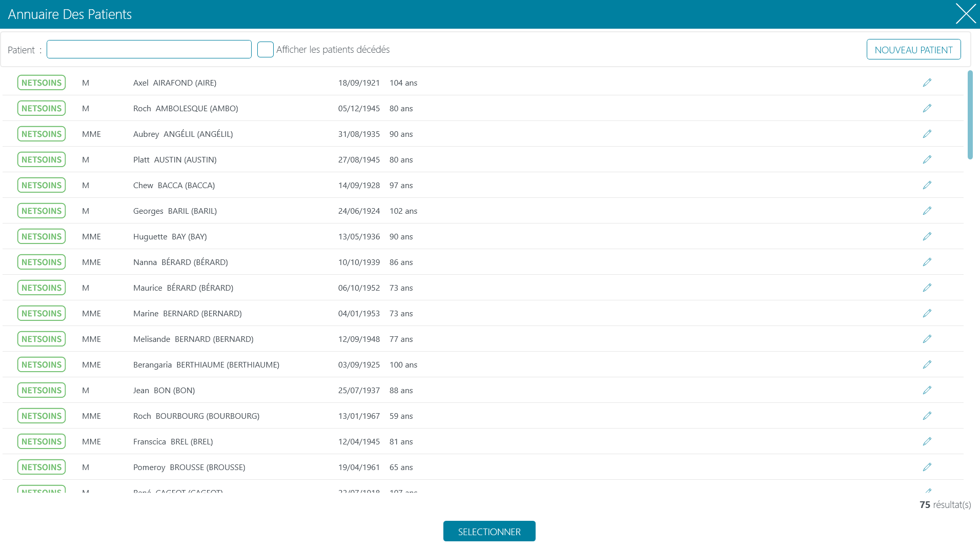Edit Pomeroy BROUSSE with pencil icon
The height and width of the screenshot is (549, 980).
(927, 467)
